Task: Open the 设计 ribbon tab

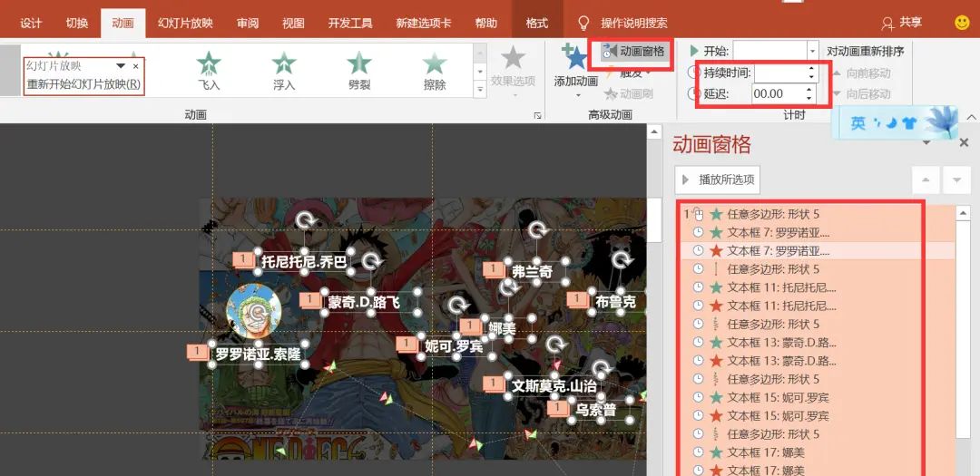Action: pyautogui.click(x=31, y=23)
